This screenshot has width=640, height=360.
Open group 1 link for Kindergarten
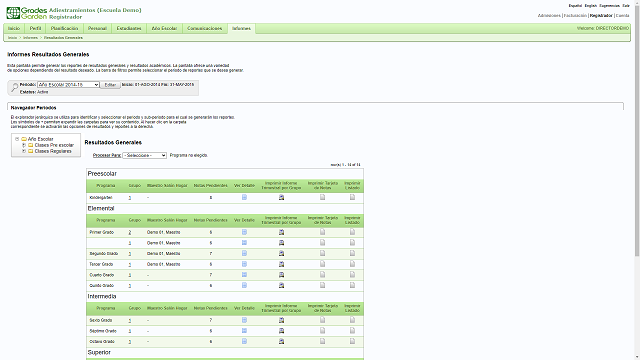pos(130,198)
